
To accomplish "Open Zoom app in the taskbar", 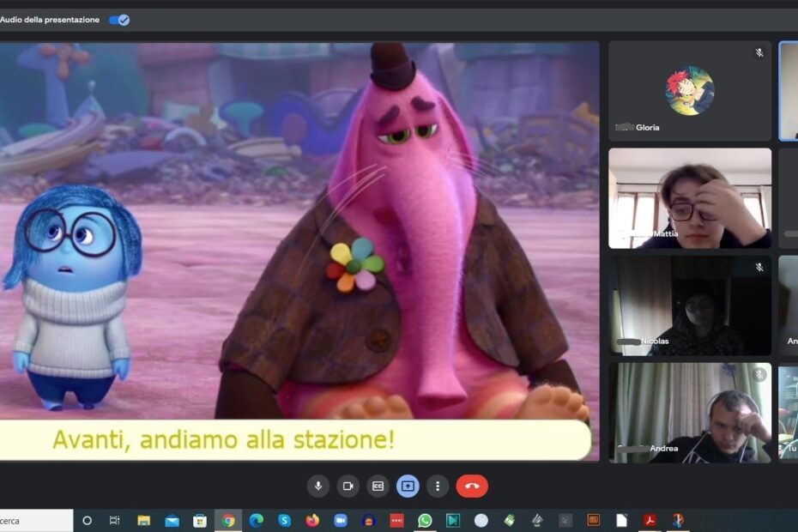I will tap(340, 520).
